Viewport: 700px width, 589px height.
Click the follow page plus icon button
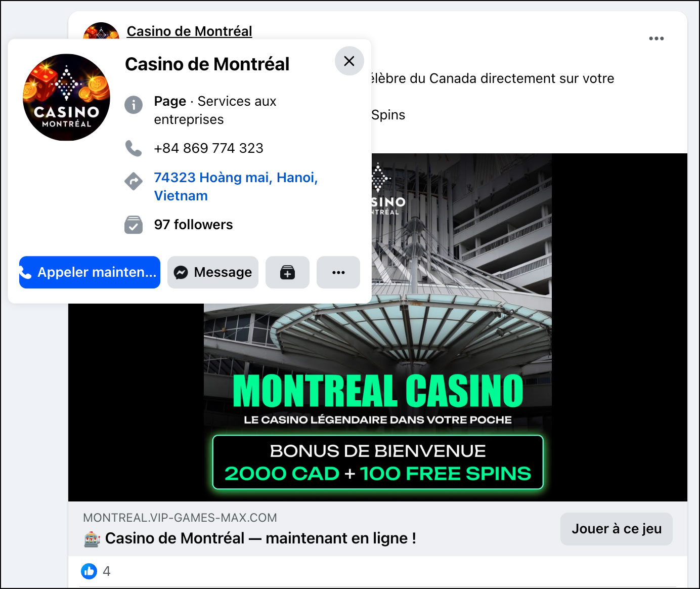click(x=287, y=272)
